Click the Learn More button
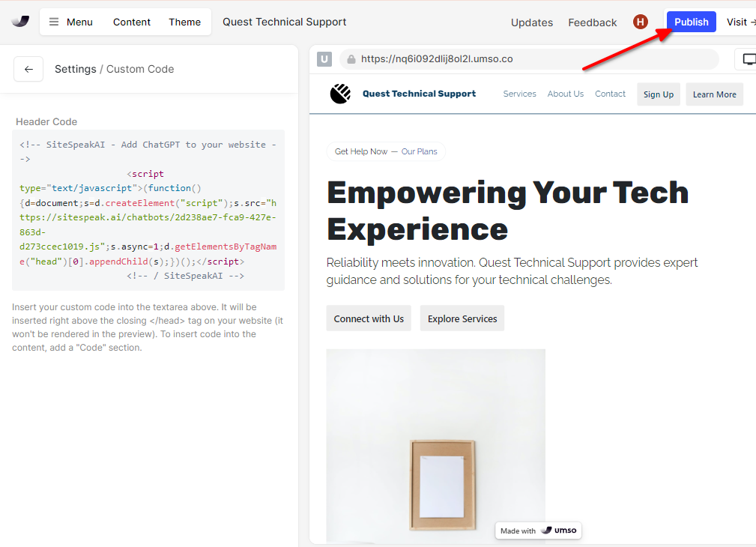 click(x=715, y=94)
